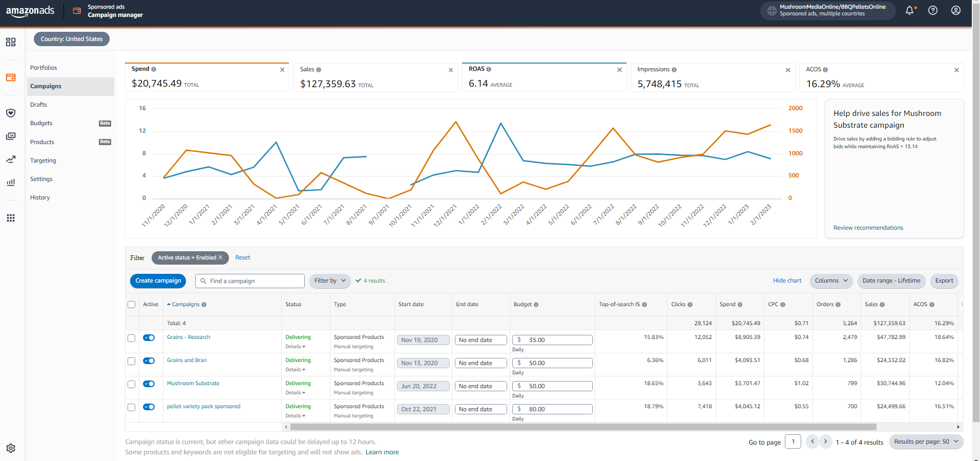
Task: Remove the ROAS metric card
Action: [x=620, y=70]
